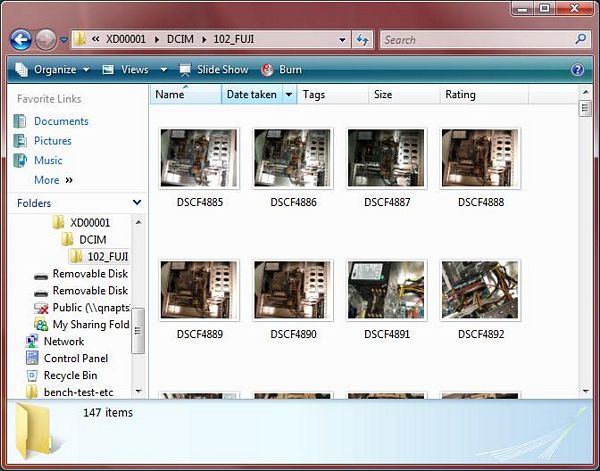Open the Organize menu

52,70
